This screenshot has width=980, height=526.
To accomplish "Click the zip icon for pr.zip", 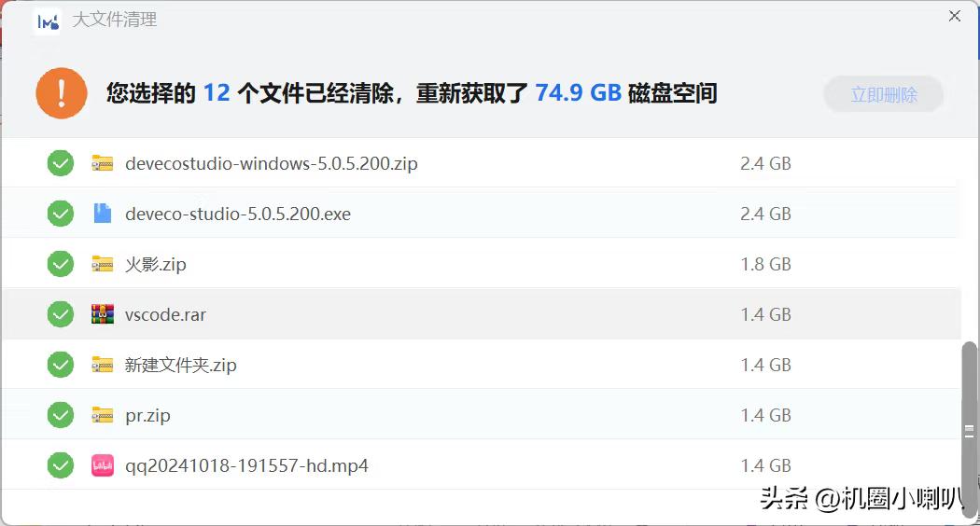I will pyautogui.click(x=103, y=415).
